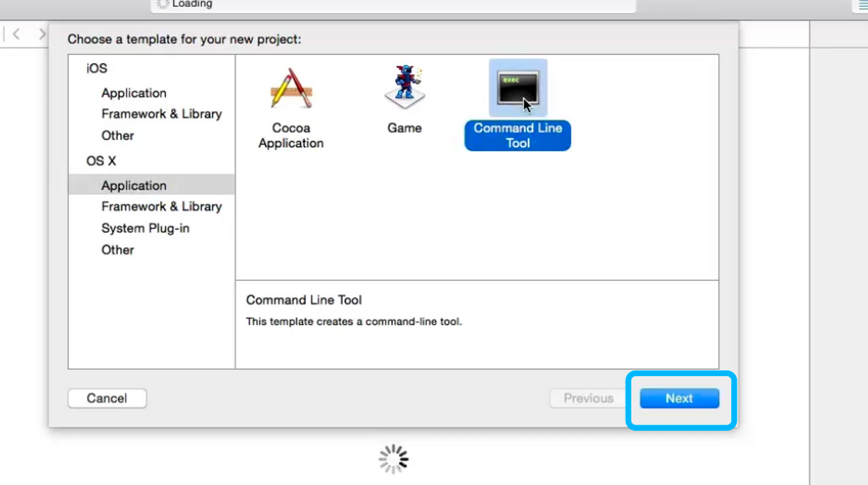The image size is (868, 485).
Task: Click the Game label text
Action: (x=404, y=128)
